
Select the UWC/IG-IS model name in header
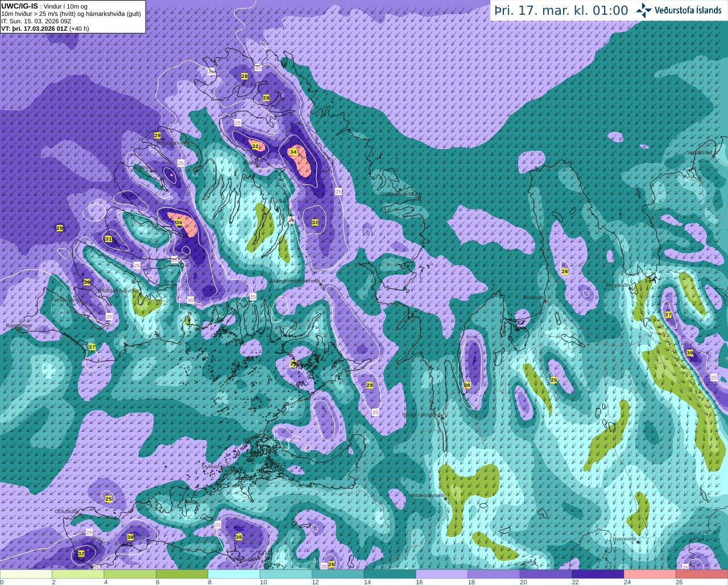19,6
